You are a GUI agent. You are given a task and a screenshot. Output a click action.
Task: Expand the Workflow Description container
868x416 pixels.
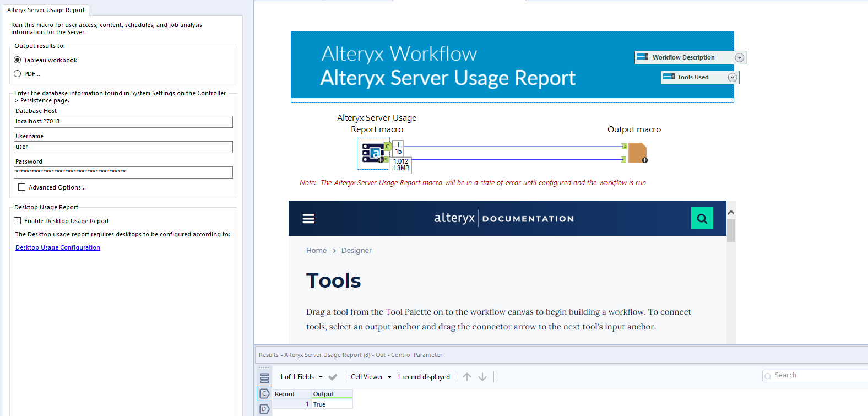click(x=740, y=57)
